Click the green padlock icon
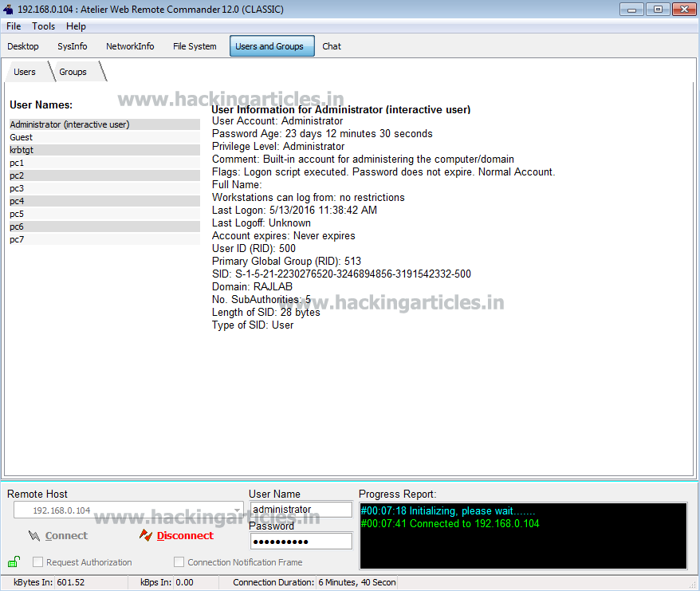This screenshot has width=700, height=591. 14,561
